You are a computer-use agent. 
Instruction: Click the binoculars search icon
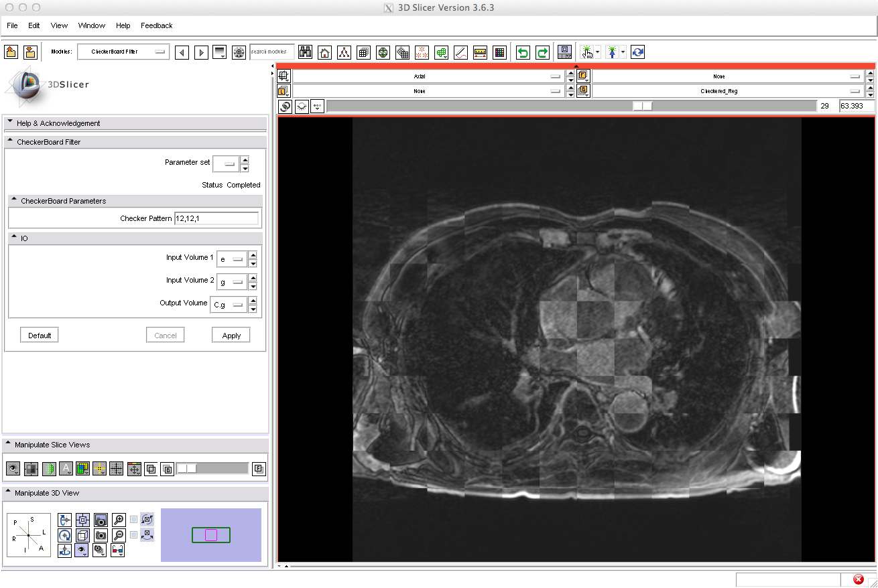pos(306,52)
